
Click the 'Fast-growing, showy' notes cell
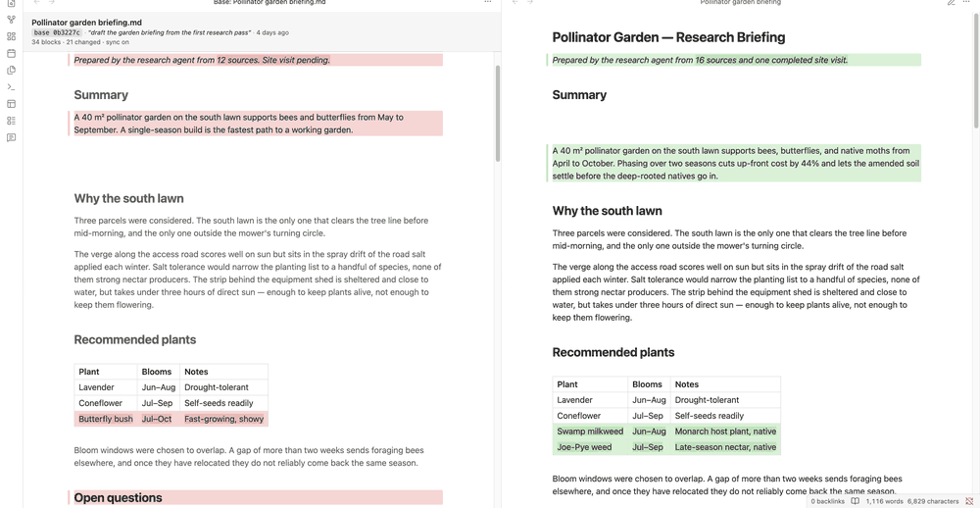point(223,419)
